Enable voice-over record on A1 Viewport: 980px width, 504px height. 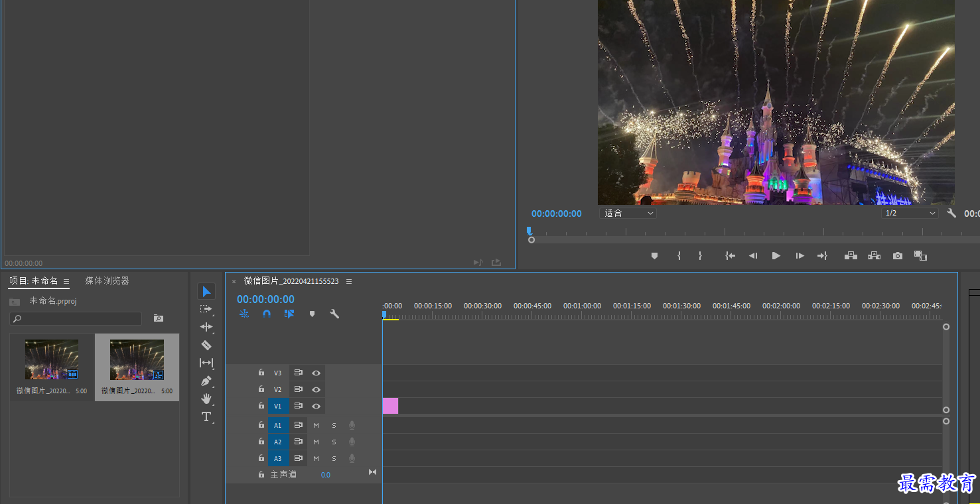click(352, 426)
